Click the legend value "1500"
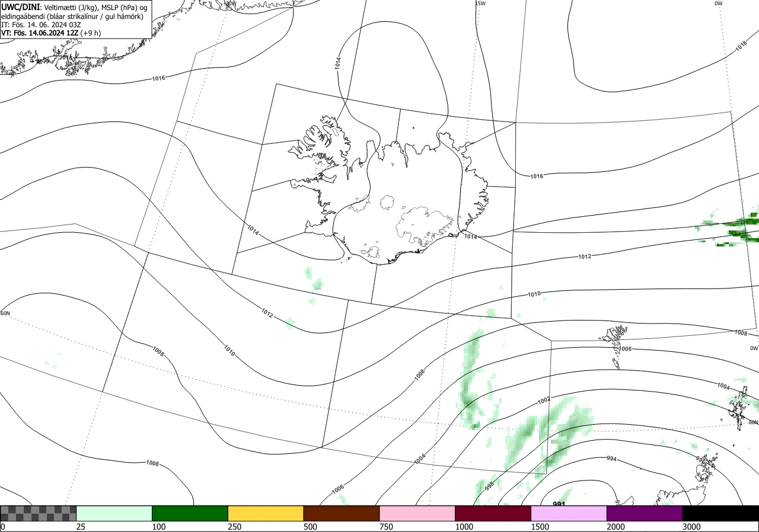Viewport: 759px width, 532px height. (540, 527)
